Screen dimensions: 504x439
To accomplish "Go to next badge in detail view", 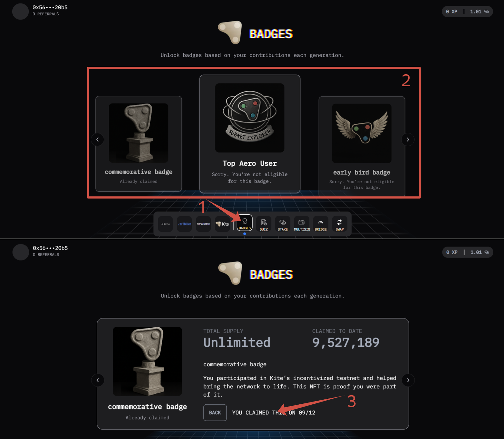I will pyautogui.click(x=408, y=380).
